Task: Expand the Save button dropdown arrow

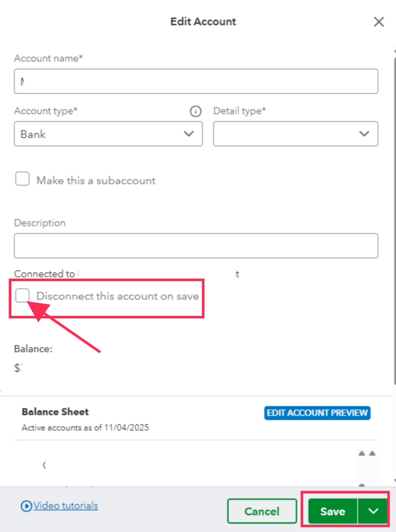Action: 373,511
